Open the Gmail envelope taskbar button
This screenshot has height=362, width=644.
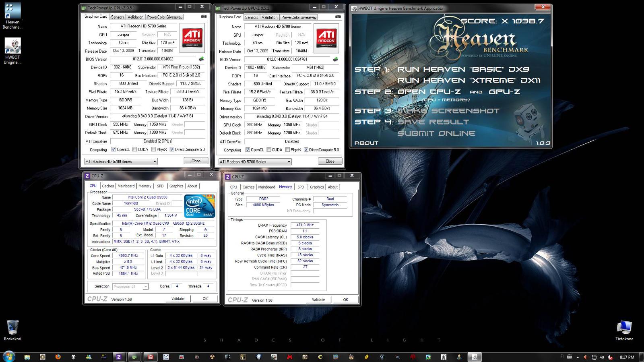150,357
